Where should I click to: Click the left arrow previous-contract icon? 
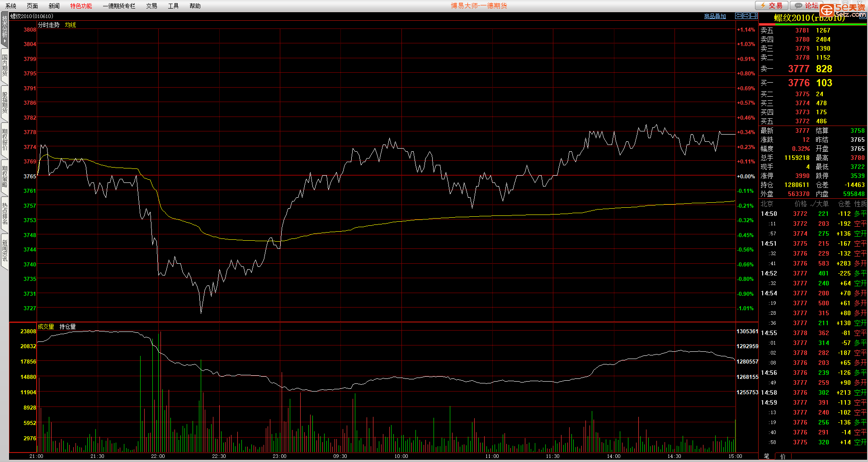tap(739, 16)
